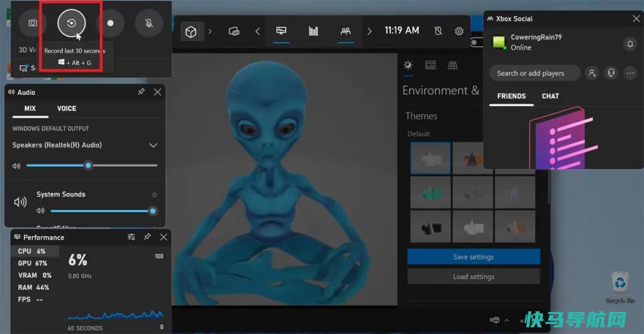
Task: Open the Resources bar-chart widget icon
Action: 314,31
